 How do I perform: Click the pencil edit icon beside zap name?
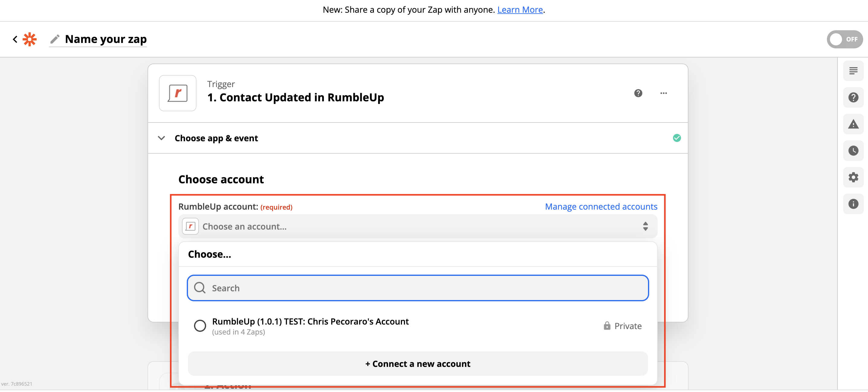55,39
